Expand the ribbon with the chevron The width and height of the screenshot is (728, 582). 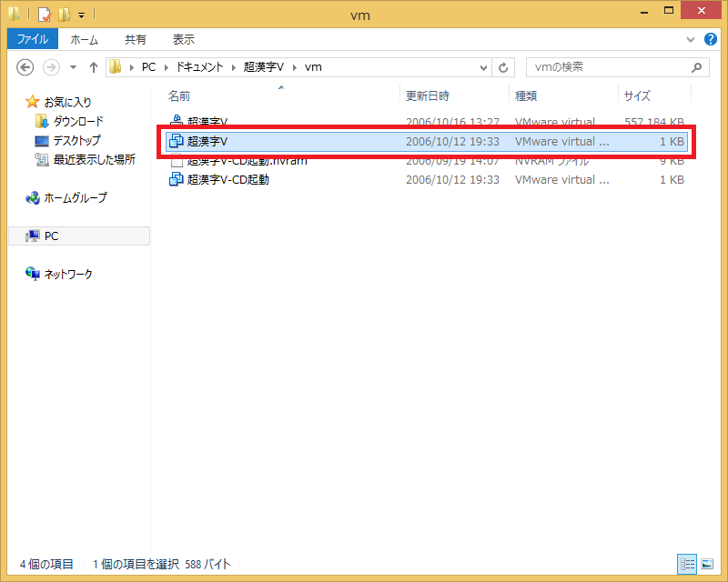pyautogui.click(x=690, y=40)
